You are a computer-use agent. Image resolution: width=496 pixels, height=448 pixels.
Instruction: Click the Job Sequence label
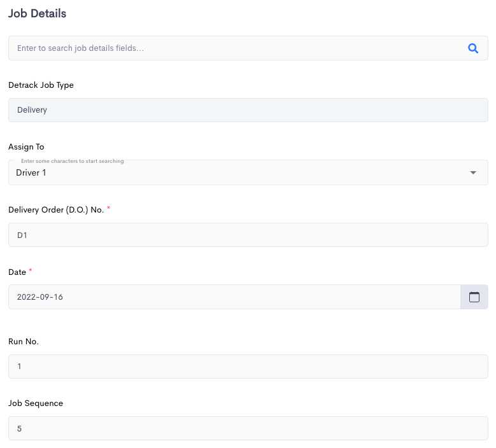(x=36, y=403)
